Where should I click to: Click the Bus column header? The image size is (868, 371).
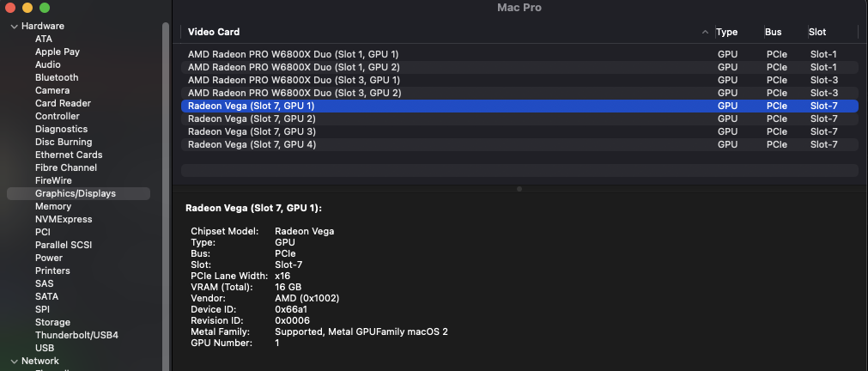point(774,32)
